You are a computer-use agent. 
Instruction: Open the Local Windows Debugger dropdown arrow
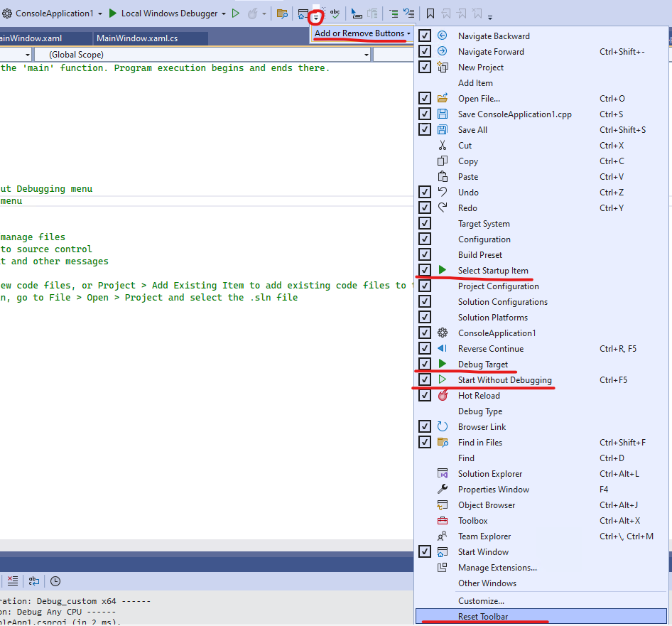coord(224,14)
